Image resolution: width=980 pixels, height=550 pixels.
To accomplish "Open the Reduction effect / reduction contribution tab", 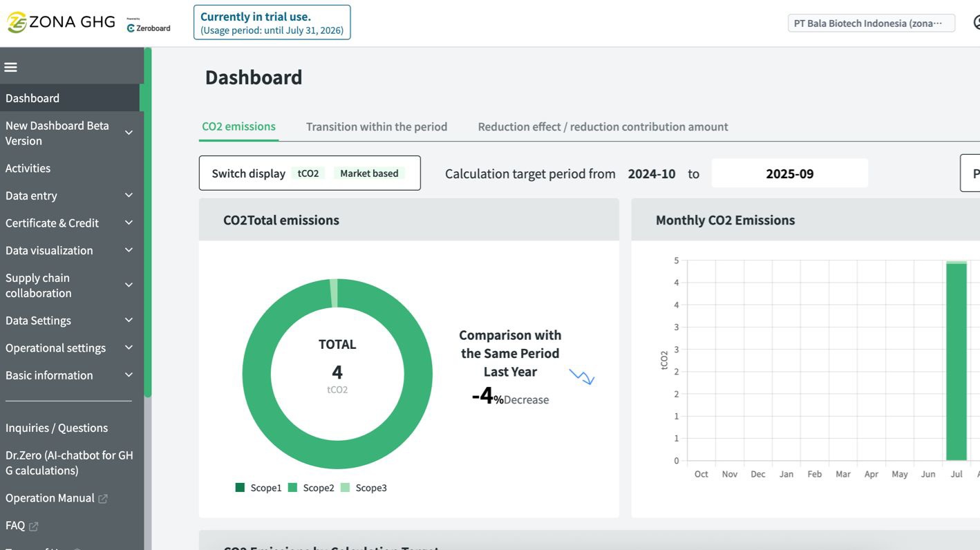I will click(x=602, y=126).
